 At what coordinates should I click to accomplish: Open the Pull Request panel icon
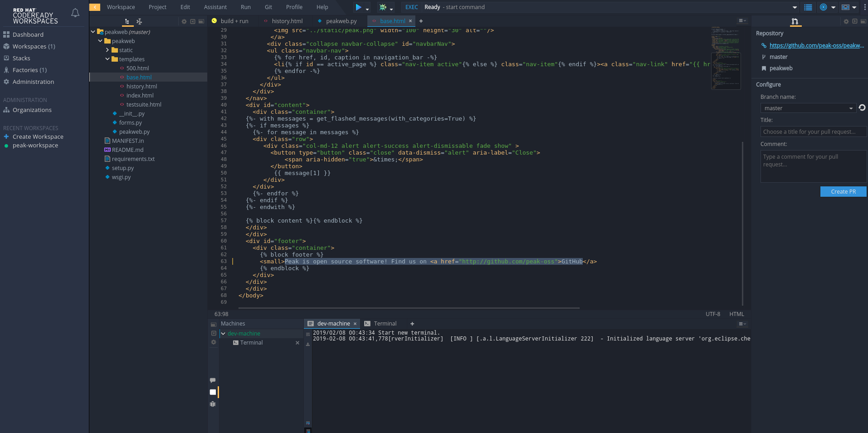(795, 21)
